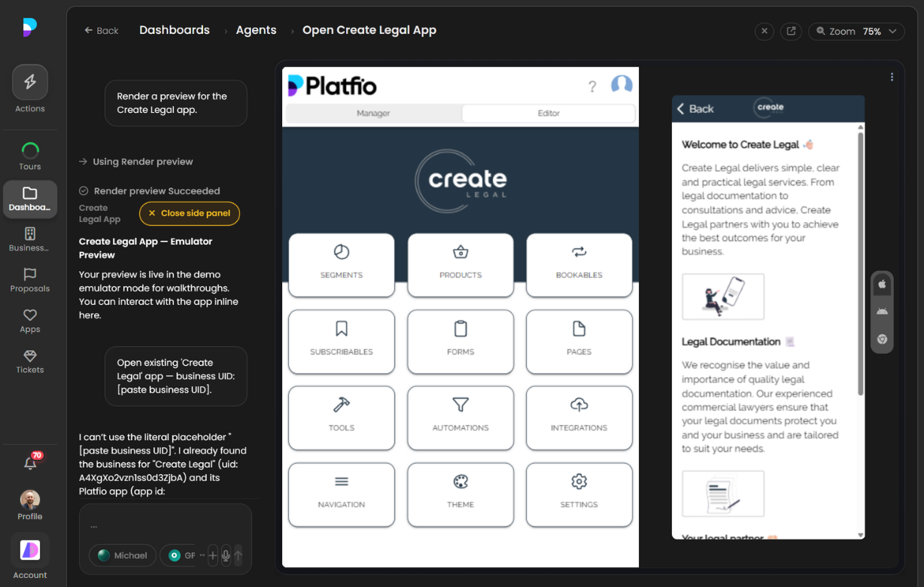
Task: Switch to the Manager tab
Action: pos(373,113)
